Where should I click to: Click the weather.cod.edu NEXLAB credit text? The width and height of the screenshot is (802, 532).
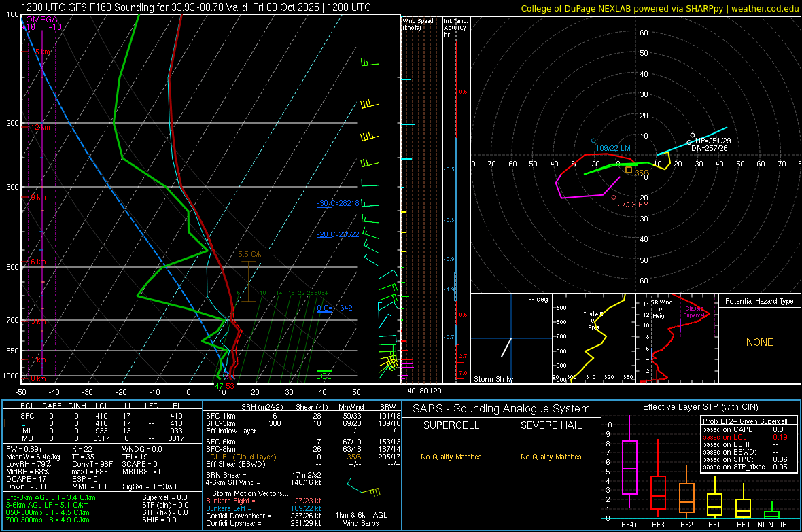click(x=659, y=8)
